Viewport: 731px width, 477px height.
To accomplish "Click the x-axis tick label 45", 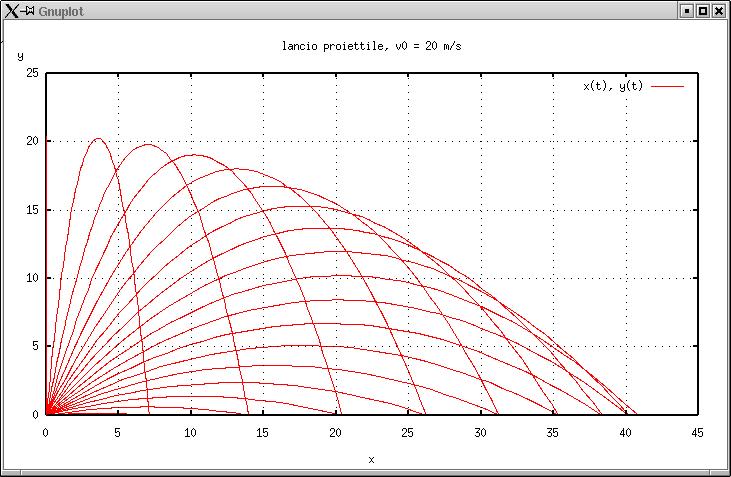I will tap(697, 432).
